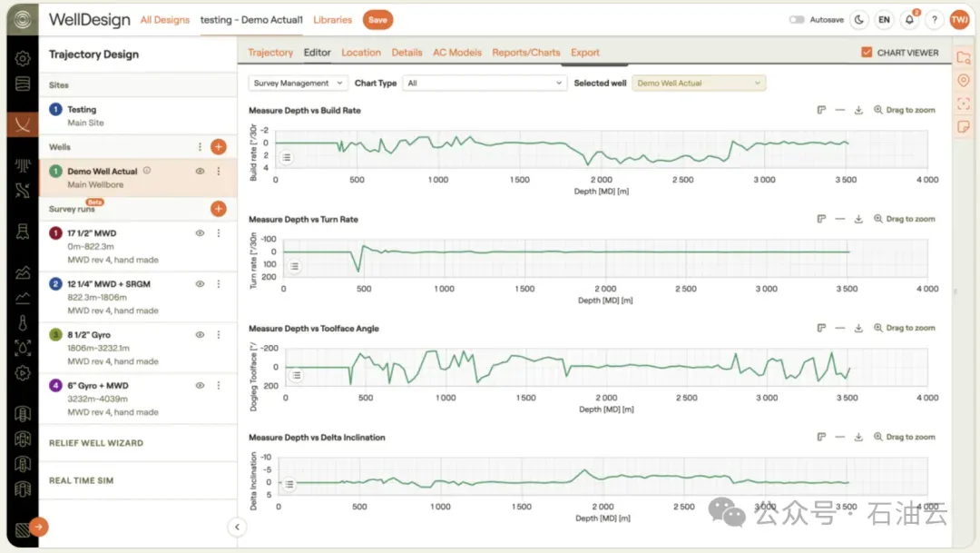
Task: Click location pin icon in right sidebar
Action: pos(964,81)
